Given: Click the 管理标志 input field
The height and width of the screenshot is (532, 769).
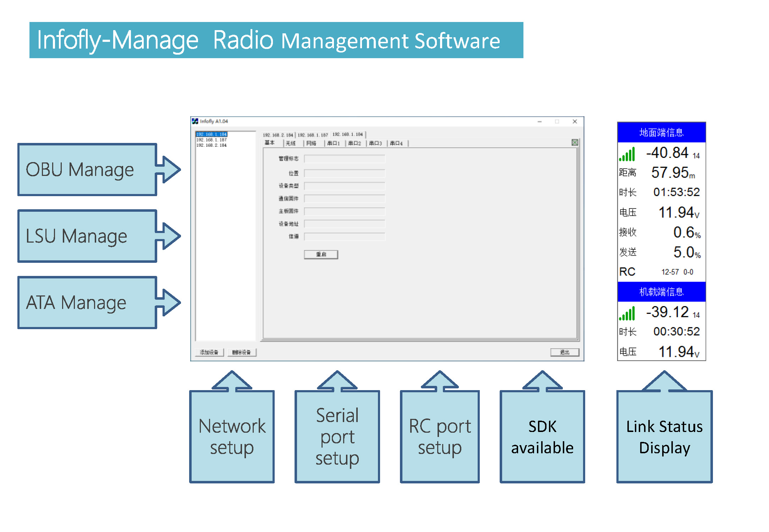Looking at the screenshot, I should (345, 159).
